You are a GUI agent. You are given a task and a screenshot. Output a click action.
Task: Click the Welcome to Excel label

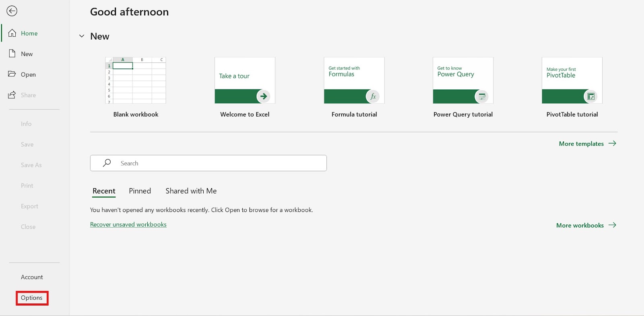pyautogui.click(x=245, y=114)
